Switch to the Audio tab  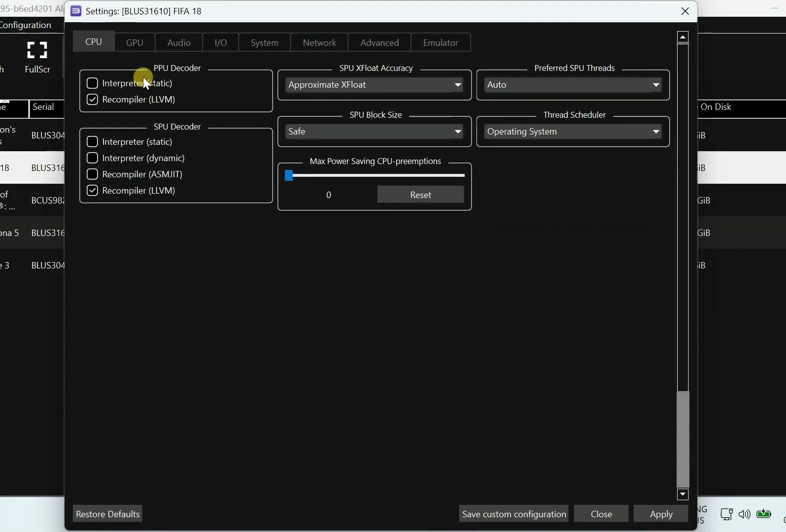tap(179, 43)
